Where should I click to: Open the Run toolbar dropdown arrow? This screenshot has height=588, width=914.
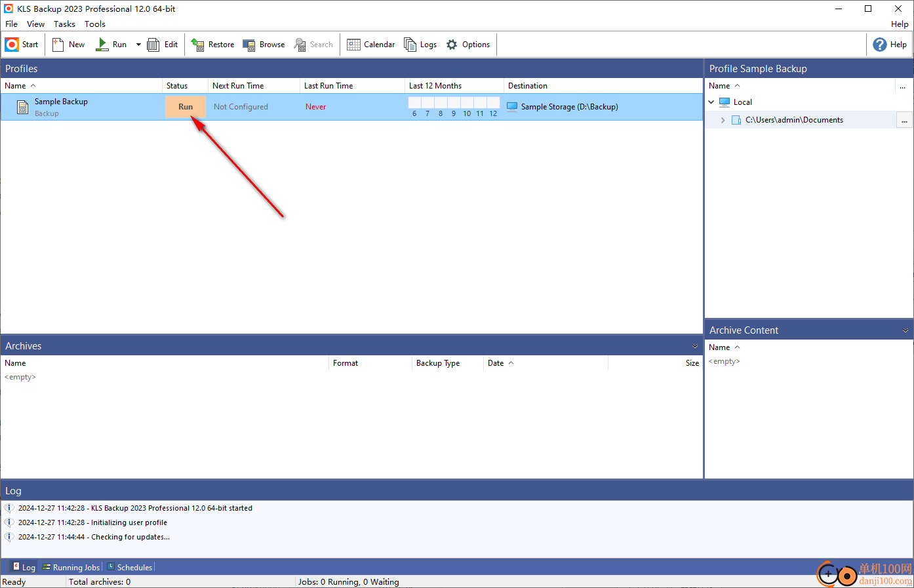point(138,45)
